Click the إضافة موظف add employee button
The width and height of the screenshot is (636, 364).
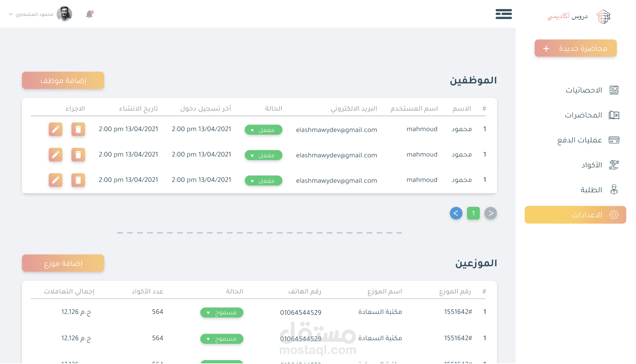click(x=63, y=81)
